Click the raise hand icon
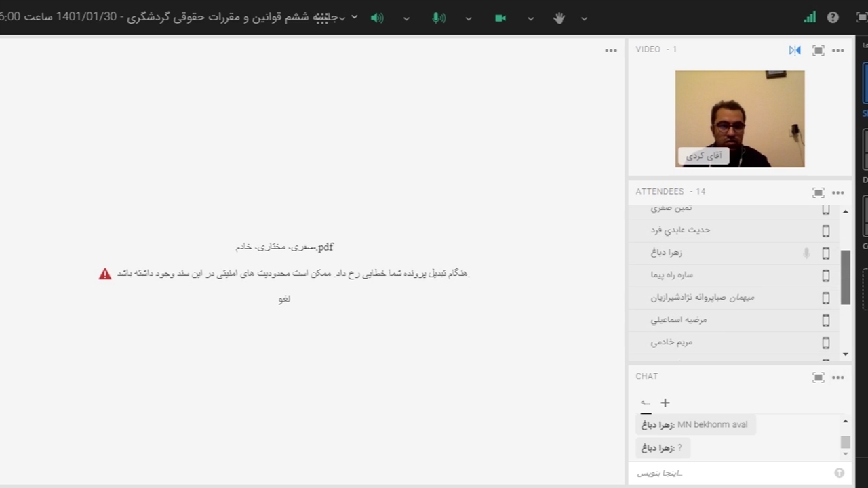Viewport: 868px width, 488px height. tap(559, 18)
